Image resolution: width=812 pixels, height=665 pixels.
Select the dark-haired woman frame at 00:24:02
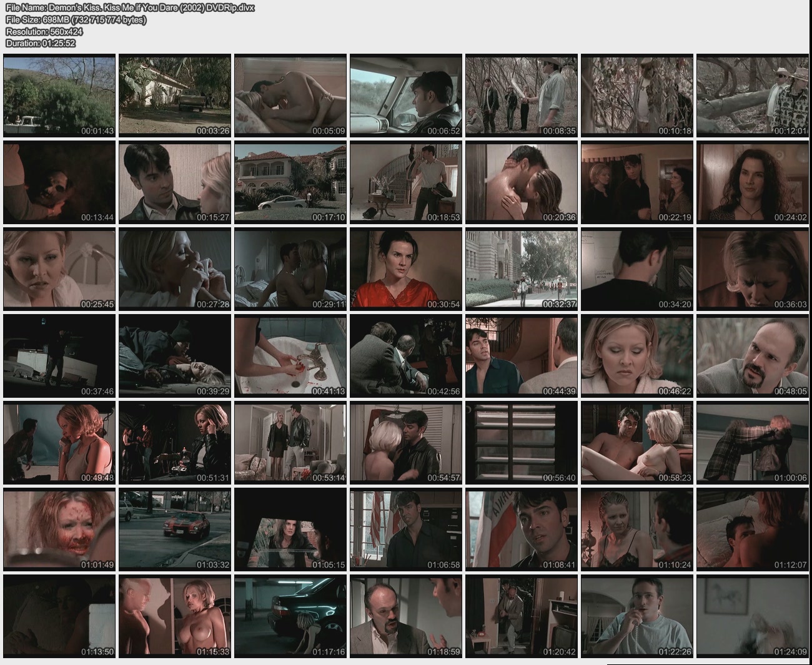[x=753, y=182]
